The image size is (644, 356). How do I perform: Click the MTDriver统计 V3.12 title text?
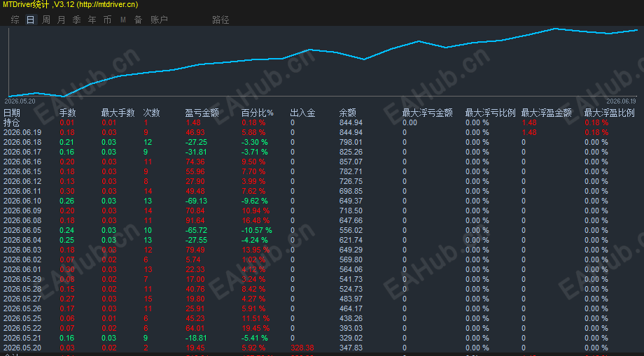coord(70,4)
